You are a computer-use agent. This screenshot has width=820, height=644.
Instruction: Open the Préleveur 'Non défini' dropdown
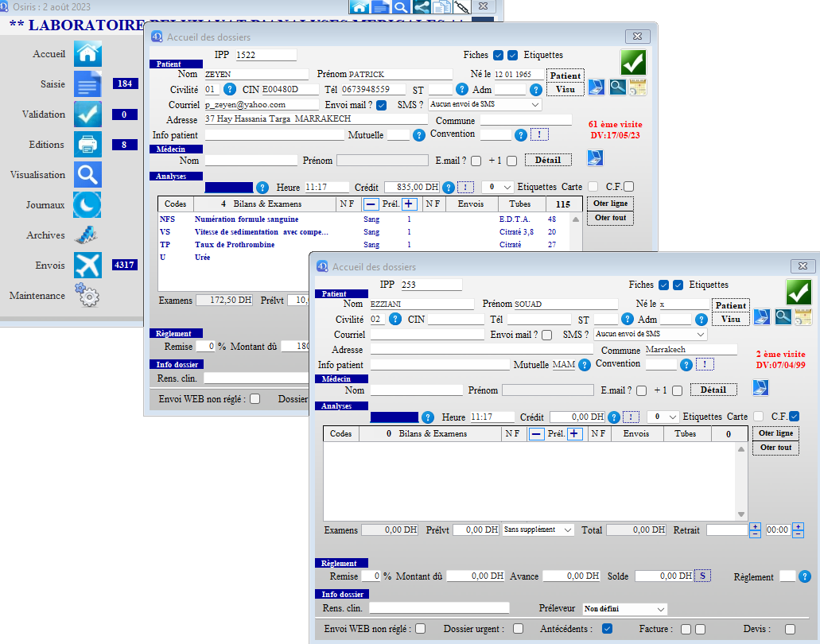tap(624, 609)
